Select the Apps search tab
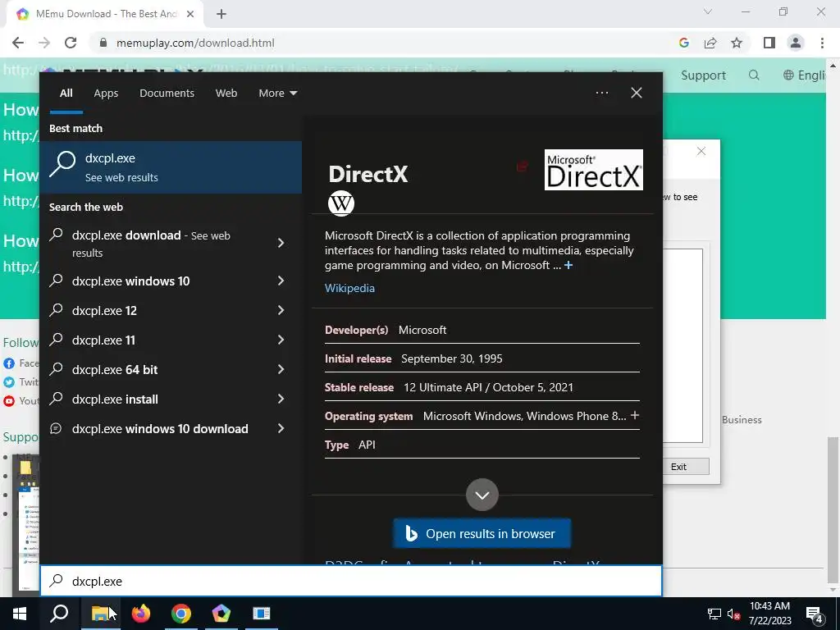 click(x=106, y=94)
